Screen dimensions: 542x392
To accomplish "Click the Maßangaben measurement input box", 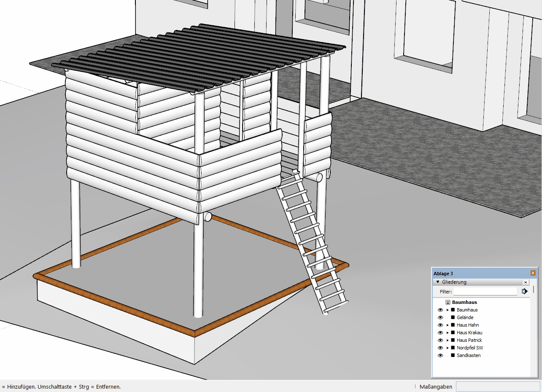I will 498,387.
